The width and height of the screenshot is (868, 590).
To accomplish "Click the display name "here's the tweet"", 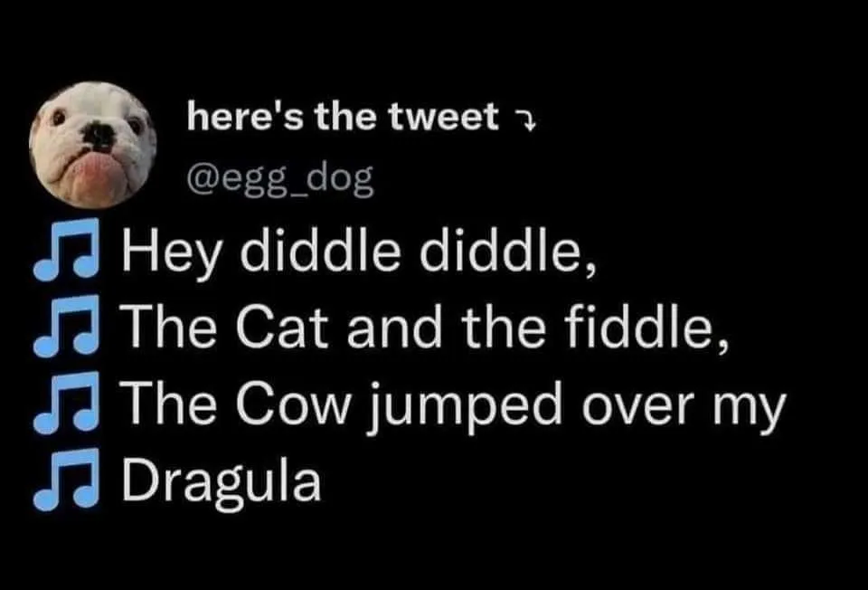I will coord(343,117).
